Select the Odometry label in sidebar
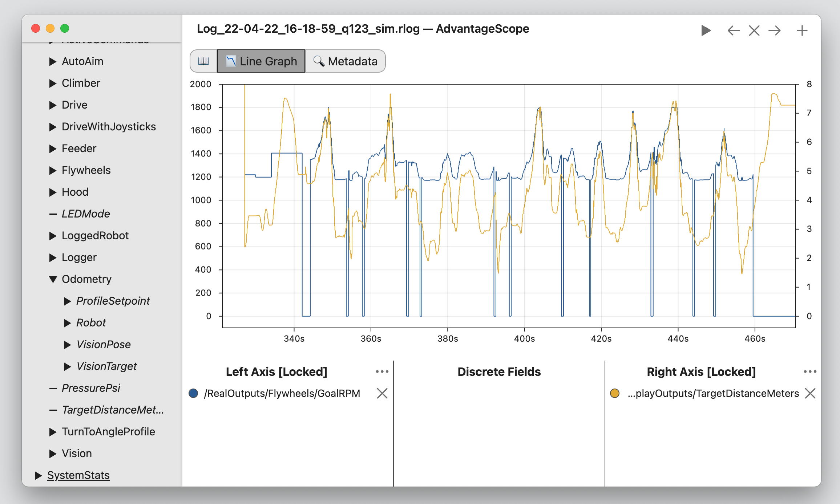The height and width of the screenshot is (504, 840). [86, 279]
